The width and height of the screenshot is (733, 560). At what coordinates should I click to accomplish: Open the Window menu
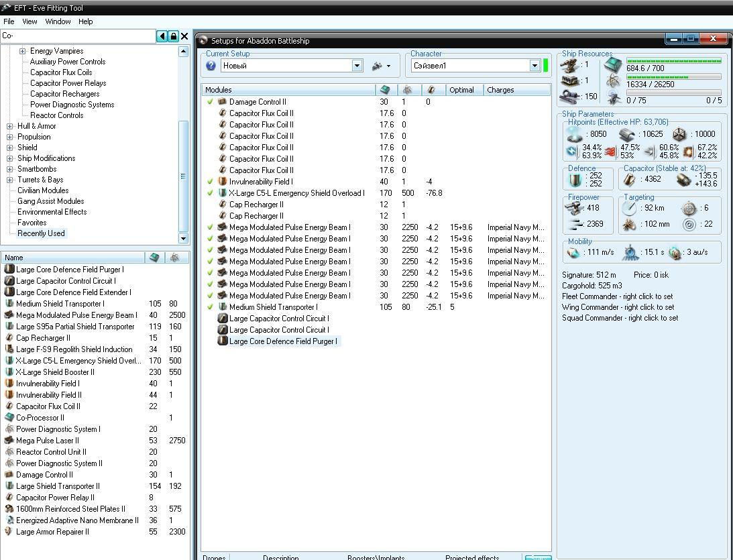tap(58, 21)
